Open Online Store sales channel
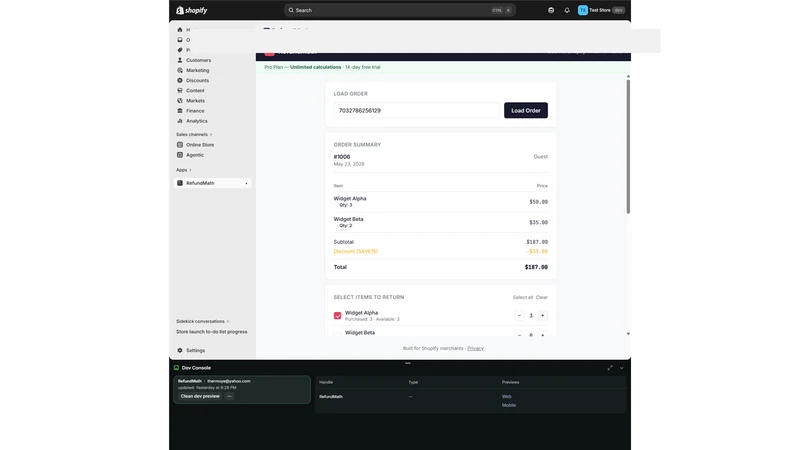The height and width of the screenshot is (450, 800). [x=200, y=145]
